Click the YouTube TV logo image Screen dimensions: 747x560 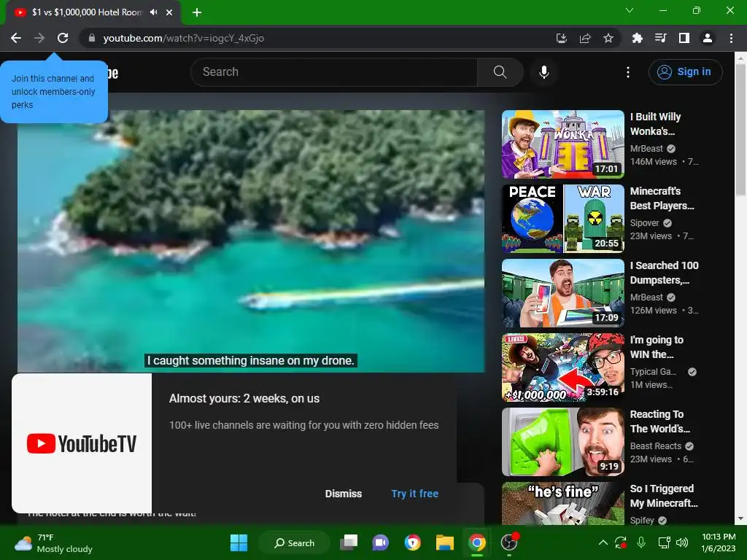(x=82, y=443)
